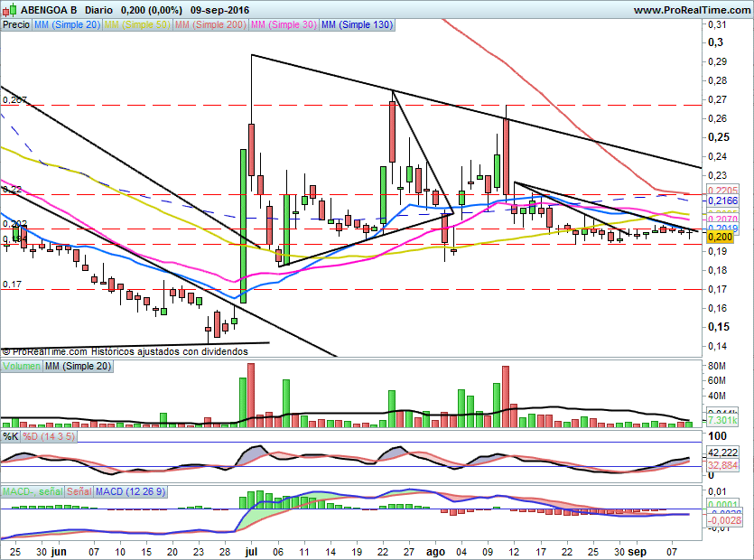Select the MM (Simple 50) indicator tab
Image resolution: width=754 pixels, height=560 pixels.
(136, 25)
